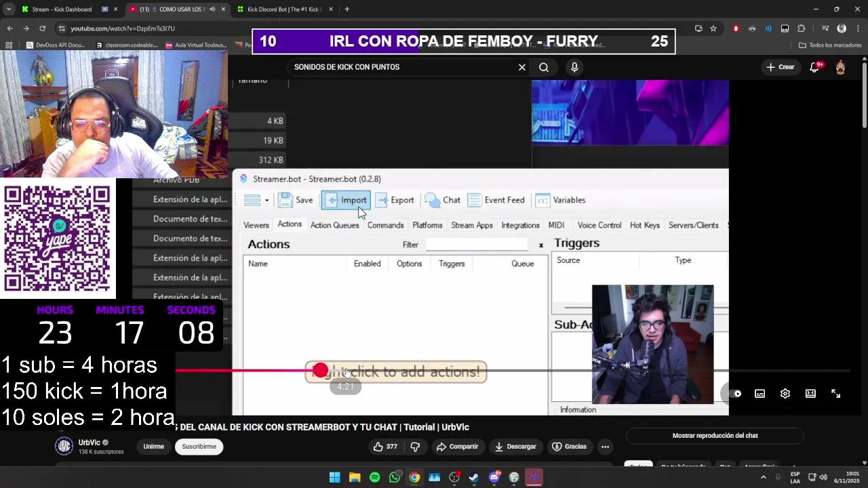868x488 pixels.
Task: Open the bookmarks apps grid
Action: [x=9, y=45]
